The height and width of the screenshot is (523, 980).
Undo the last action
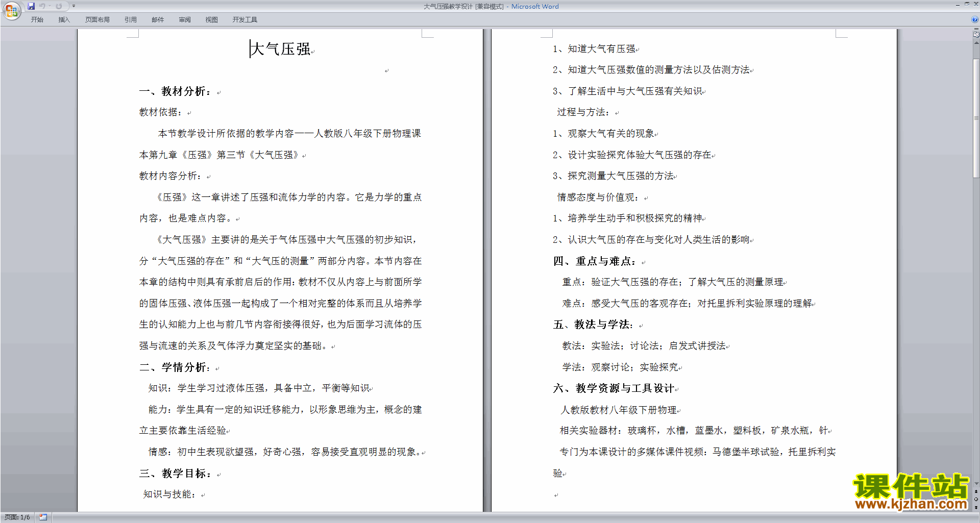(42, 6)
